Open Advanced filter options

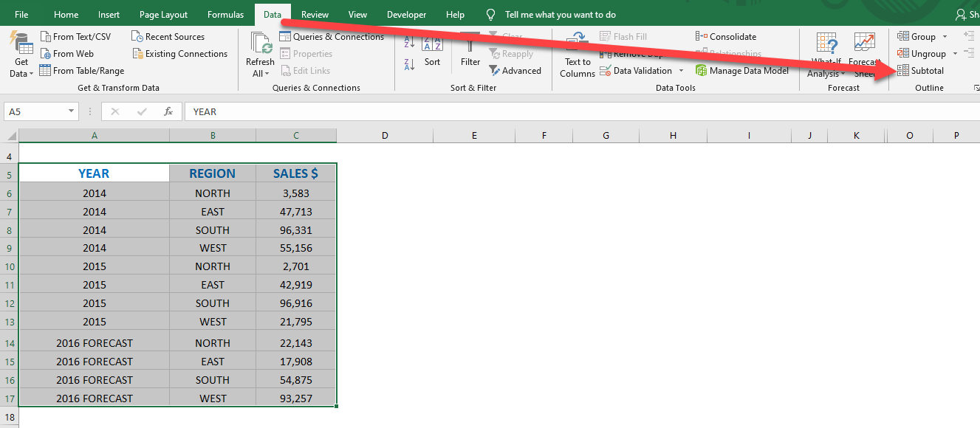coord(515,70)
